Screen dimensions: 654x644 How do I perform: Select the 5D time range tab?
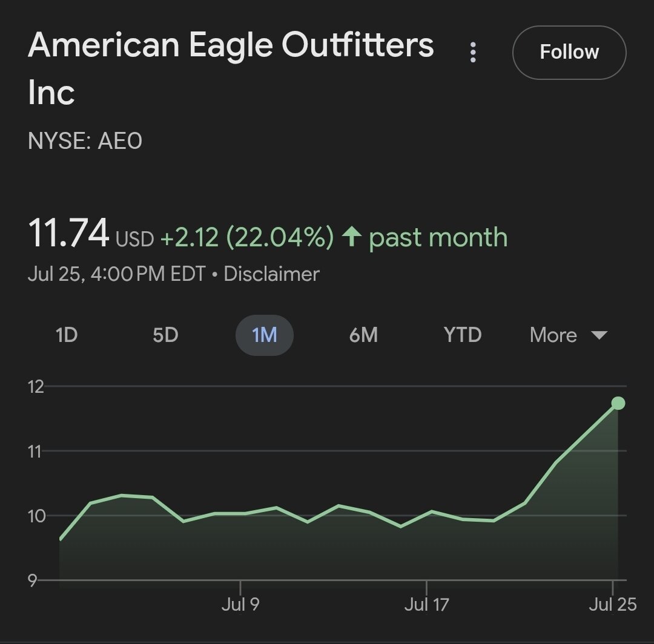tap(165, 335)
